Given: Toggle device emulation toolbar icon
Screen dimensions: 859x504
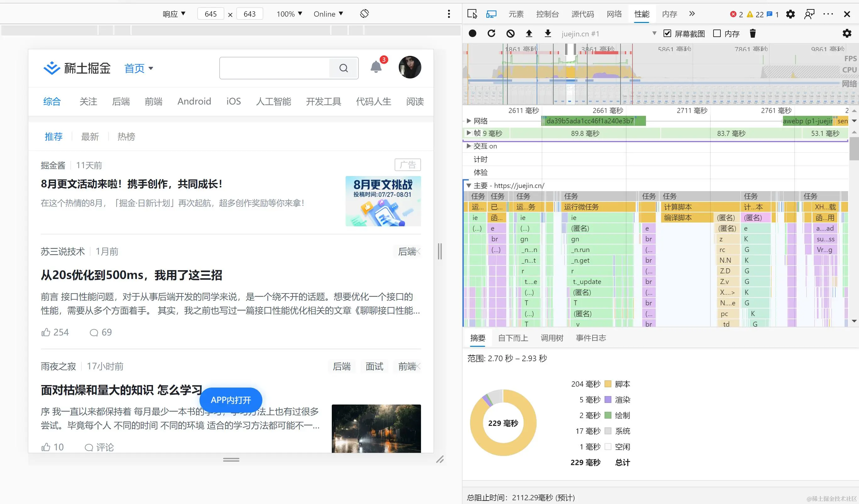Looking at the screenshot, I should pyautogui.click(x=491, y=14).
